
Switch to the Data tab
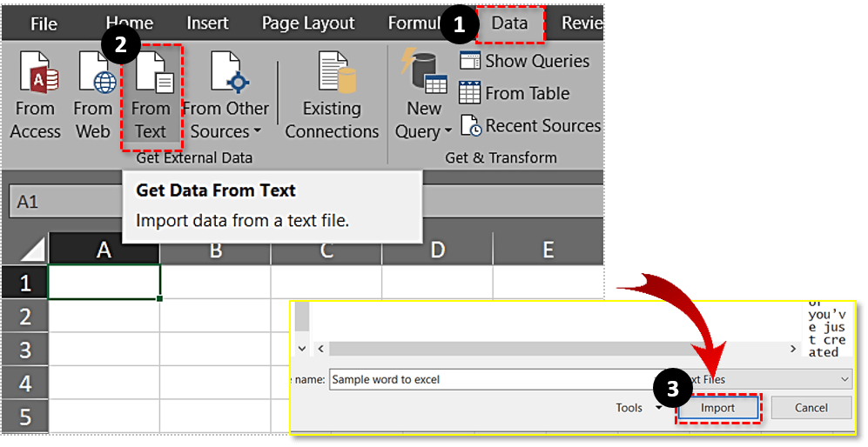pyautogui.click(x=509, y=23)
